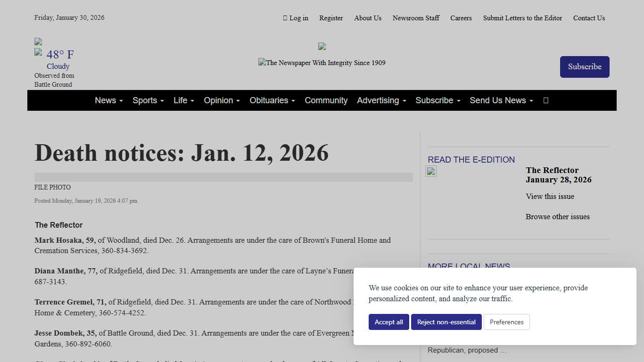Reject non-essential cookies
This screenshot has height=362, width=644.
446,322
